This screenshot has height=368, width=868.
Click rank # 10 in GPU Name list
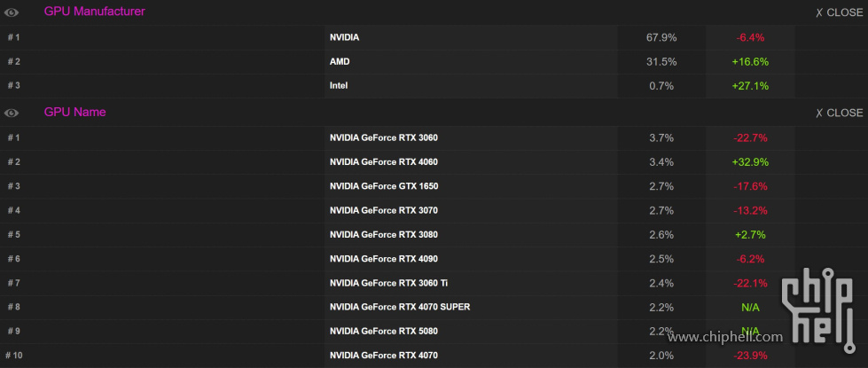15,356
